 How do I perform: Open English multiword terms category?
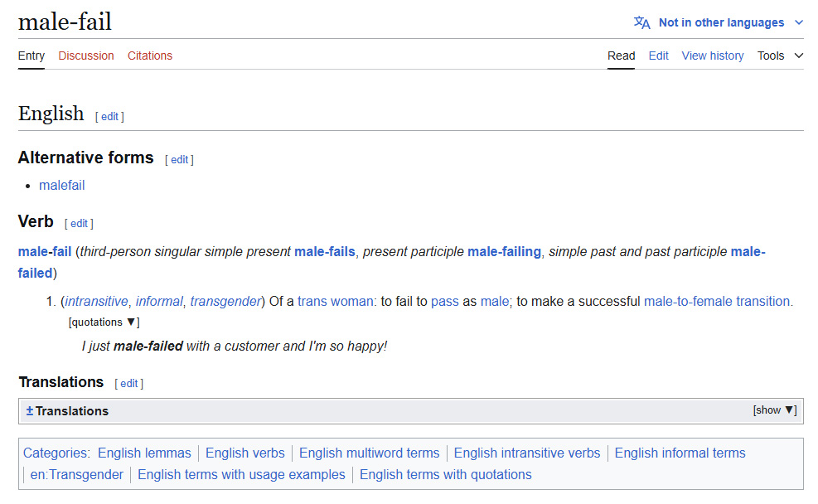(x=370, y=453)
